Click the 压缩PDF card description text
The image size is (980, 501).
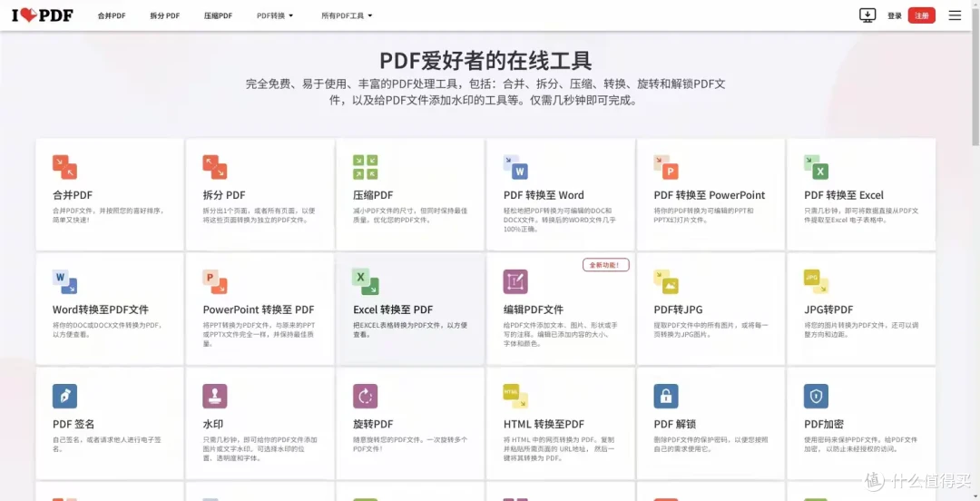[x=410, y=215]
